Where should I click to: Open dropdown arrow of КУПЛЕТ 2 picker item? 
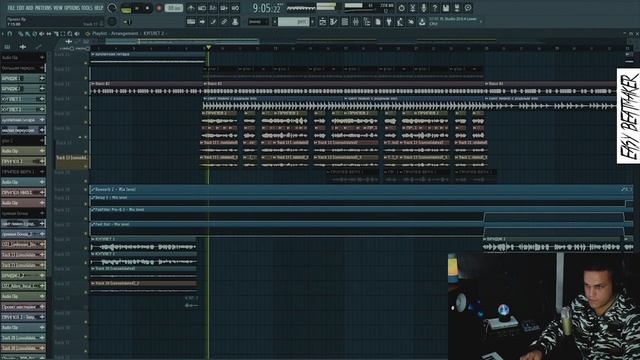42,109
